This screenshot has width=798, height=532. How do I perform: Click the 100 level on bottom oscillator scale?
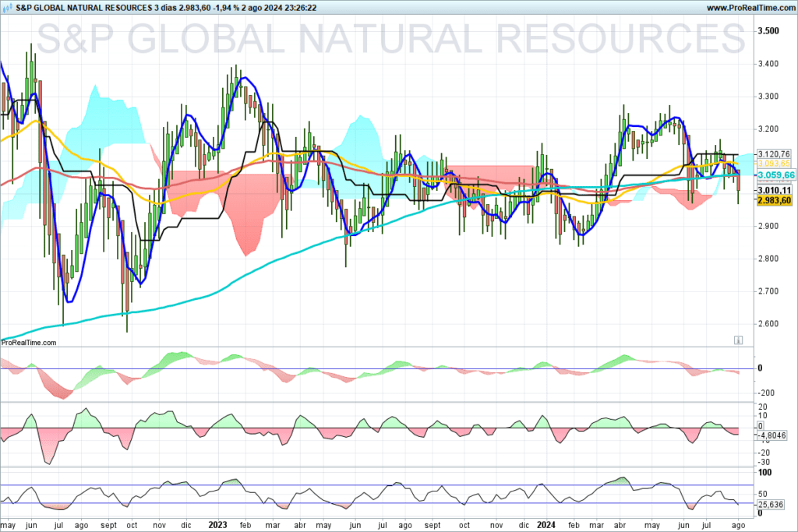(x=765, y=473)
